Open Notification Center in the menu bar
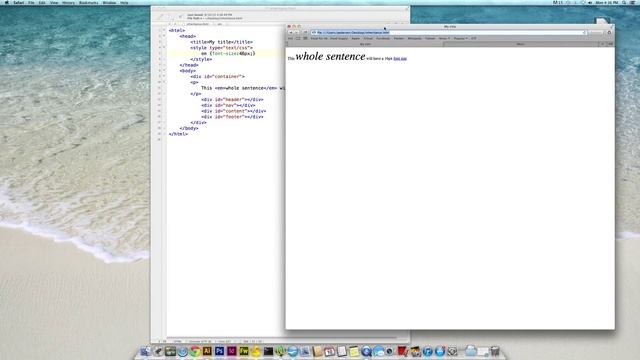The height and width of the screenshot is (360, 640). pyautogui.click(x=632, y=2)
